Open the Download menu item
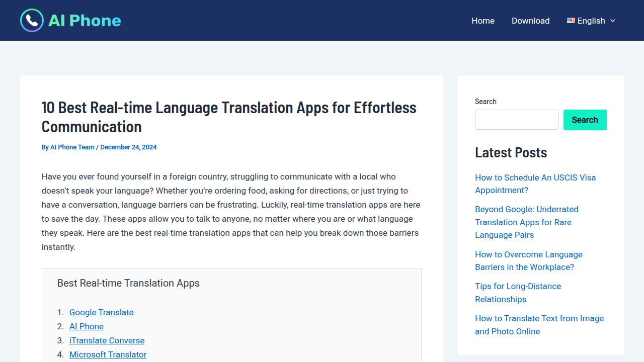 530,21
